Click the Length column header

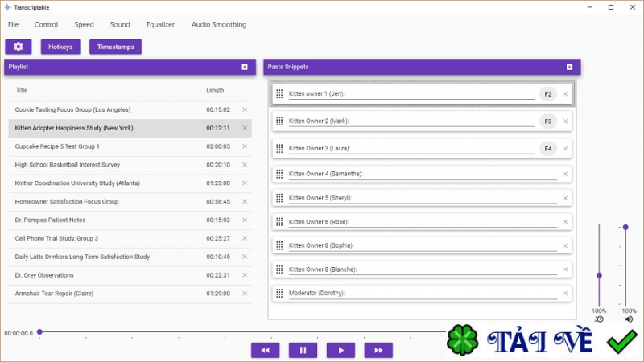(x=215, y=90)
